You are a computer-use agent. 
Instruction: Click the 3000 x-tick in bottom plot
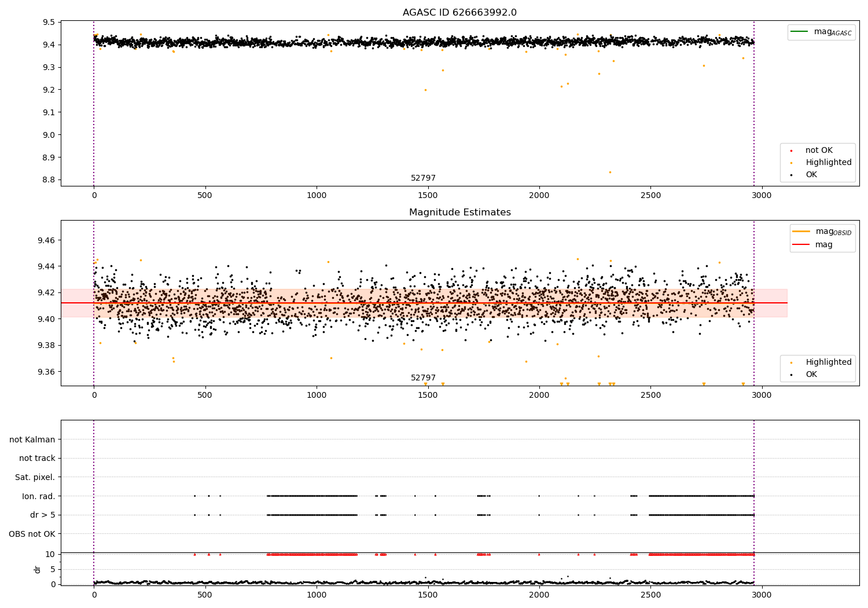pyautogui.click(x=762, y=595)
